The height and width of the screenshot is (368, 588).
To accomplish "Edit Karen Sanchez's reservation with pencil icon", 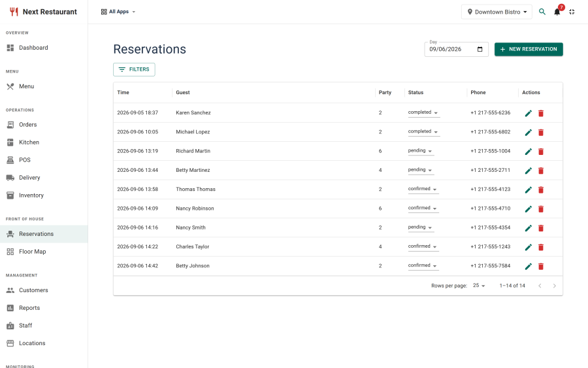I will (529, 113).
